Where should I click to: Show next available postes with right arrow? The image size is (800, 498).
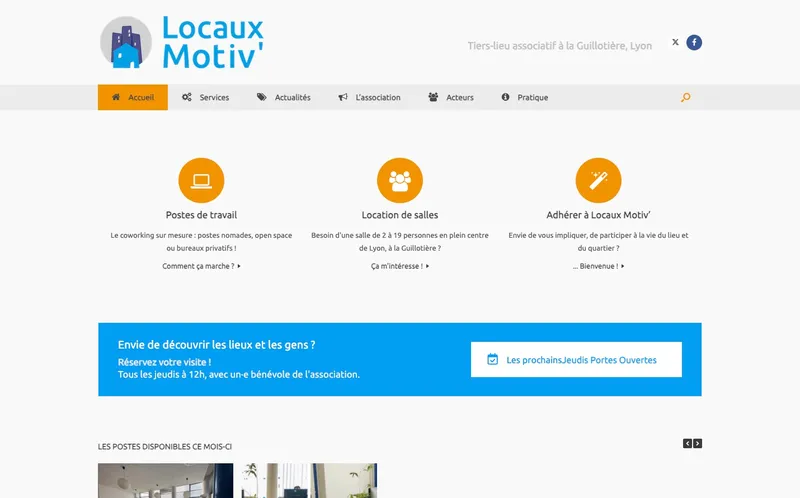coord(698,443)
